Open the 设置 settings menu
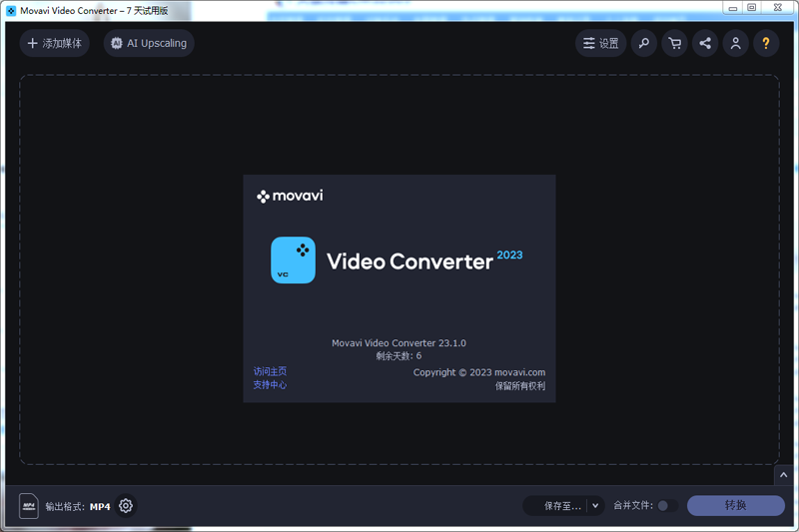Screen dimensions: 799x532 point(600,43)
